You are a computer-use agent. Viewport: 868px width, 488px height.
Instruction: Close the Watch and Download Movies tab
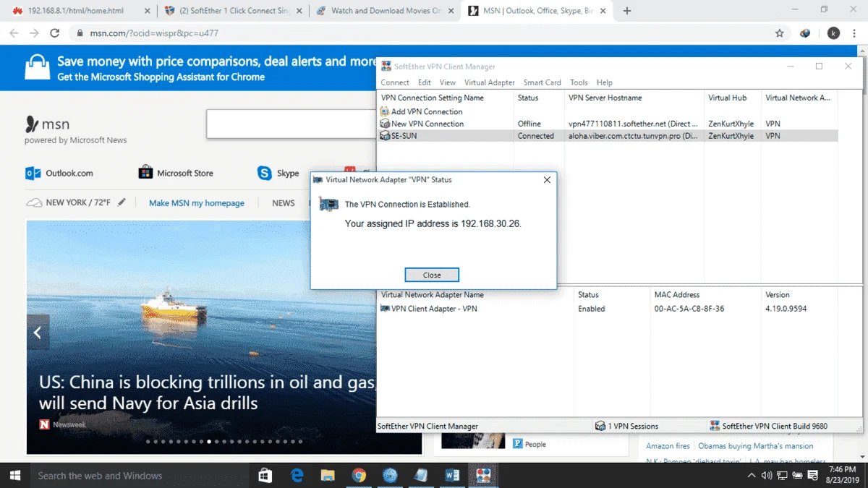(x=452, y=11)
